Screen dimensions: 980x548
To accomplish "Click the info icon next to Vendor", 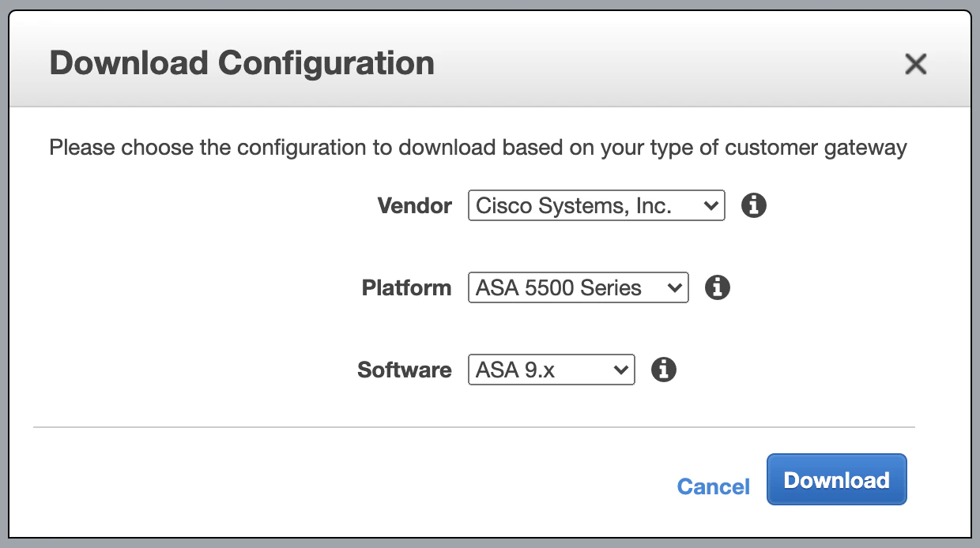I will [x=754, y=206].
